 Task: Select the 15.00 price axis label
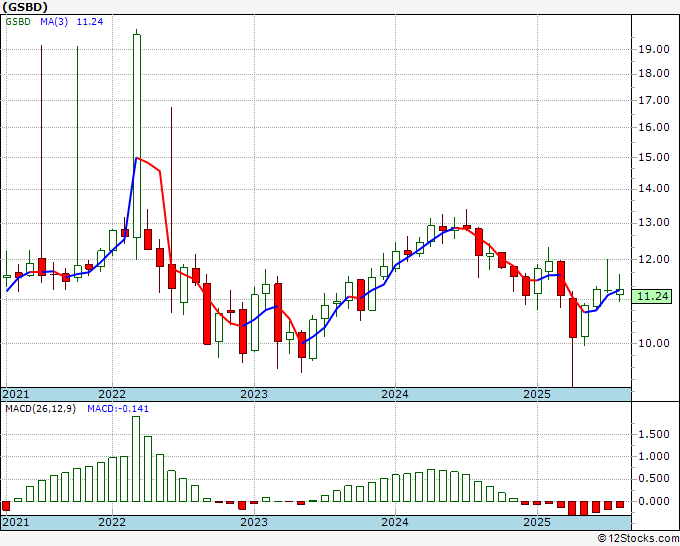pos(654,157)
